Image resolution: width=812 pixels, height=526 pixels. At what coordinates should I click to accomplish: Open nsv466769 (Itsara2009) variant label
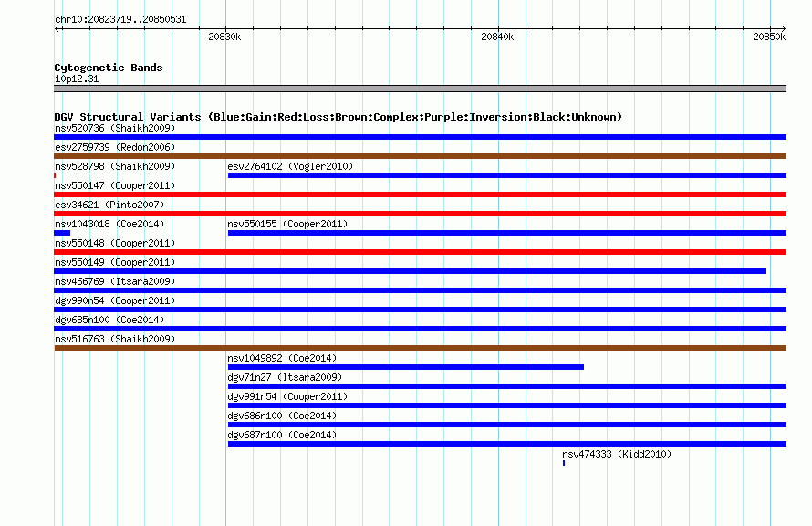click(115, 281)
